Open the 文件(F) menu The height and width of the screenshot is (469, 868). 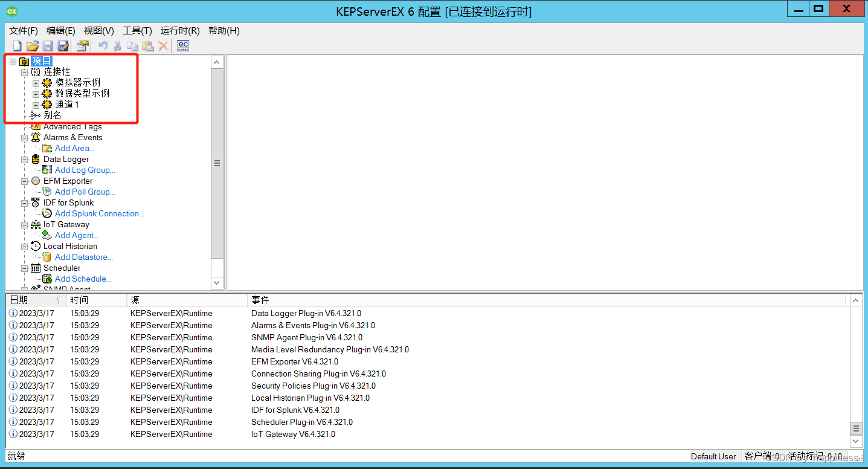23,31
